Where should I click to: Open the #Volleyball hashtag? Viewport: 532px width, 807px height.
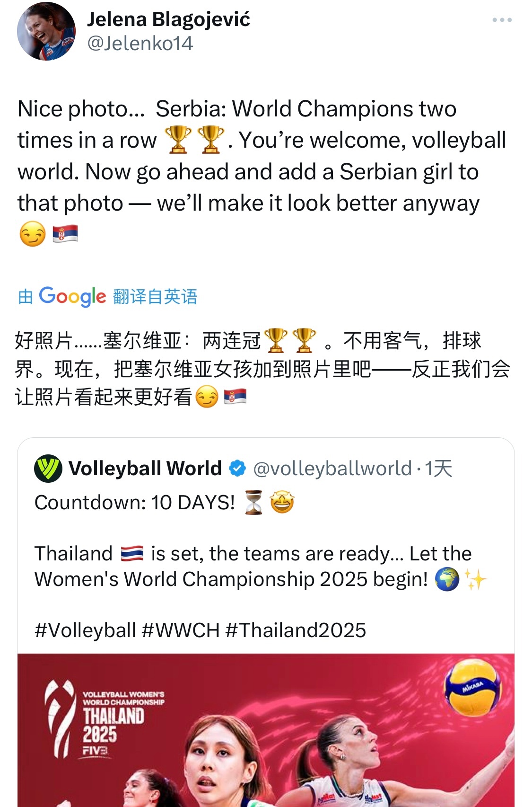coord(85,630)
